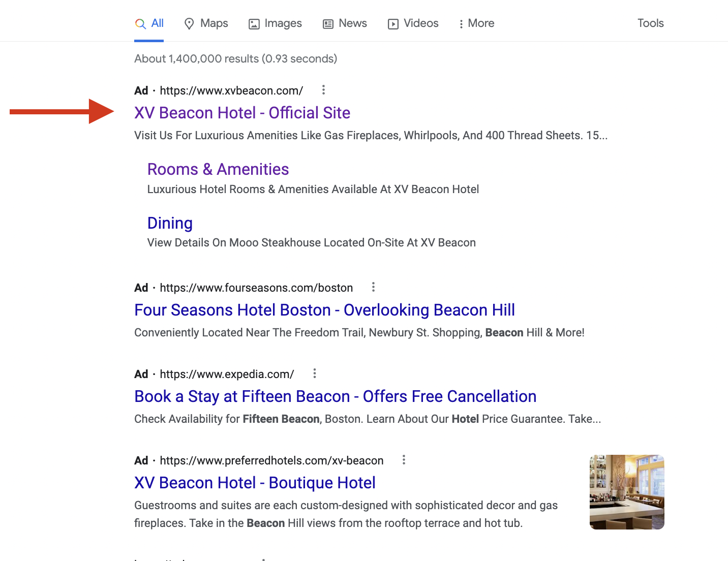The width and height of the screenshot is (728, 561).
Task: Click the About 1,400,000 results text
Action: tap(235, 58)
